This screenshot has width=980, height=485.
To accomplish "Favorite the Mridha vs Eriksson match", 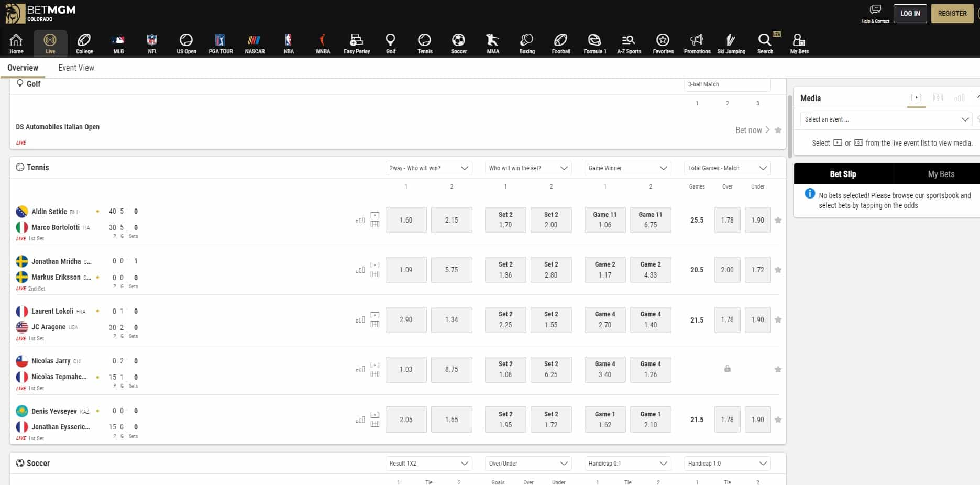I will pos(778,270).
